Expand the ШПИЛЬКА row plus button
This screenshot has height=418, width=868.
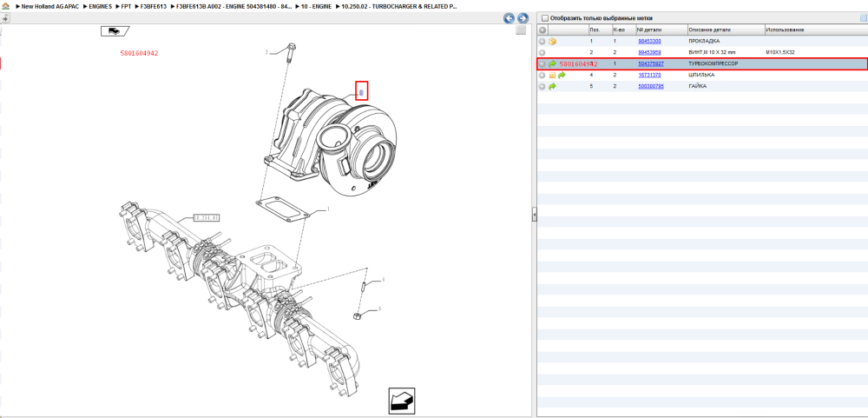click(x=542, y=75)
